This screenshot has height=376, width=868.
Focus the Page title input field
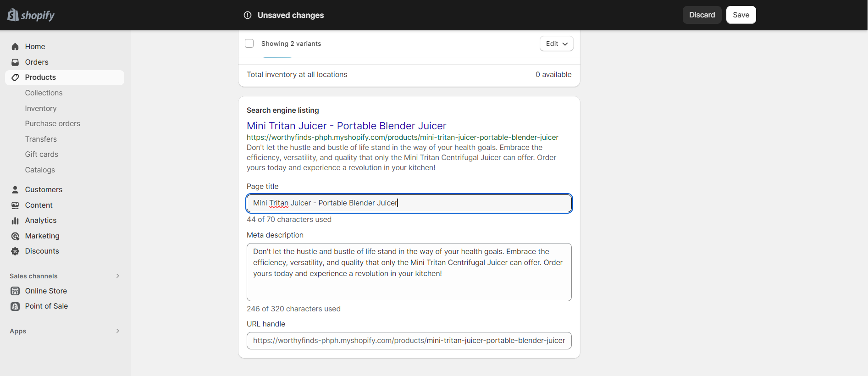tap(409, 203)
